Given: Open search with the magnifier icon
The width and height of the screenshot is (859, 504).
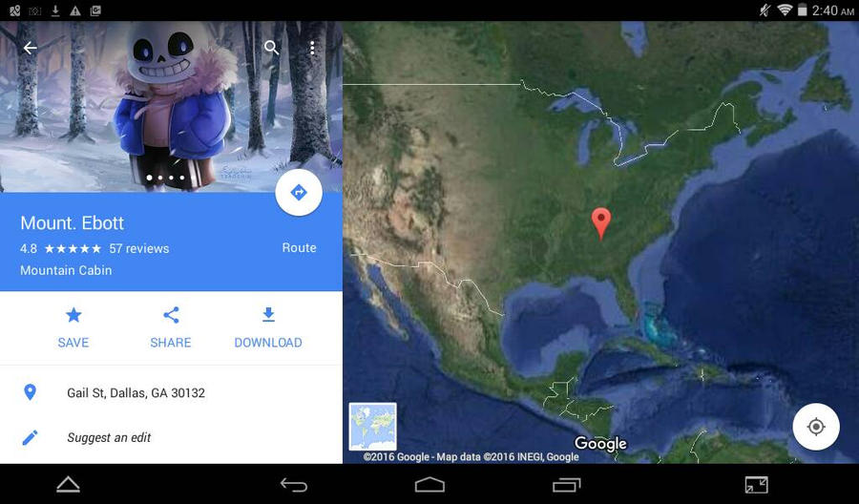Looking at the screenshot, I should click(x=272, y=48).
